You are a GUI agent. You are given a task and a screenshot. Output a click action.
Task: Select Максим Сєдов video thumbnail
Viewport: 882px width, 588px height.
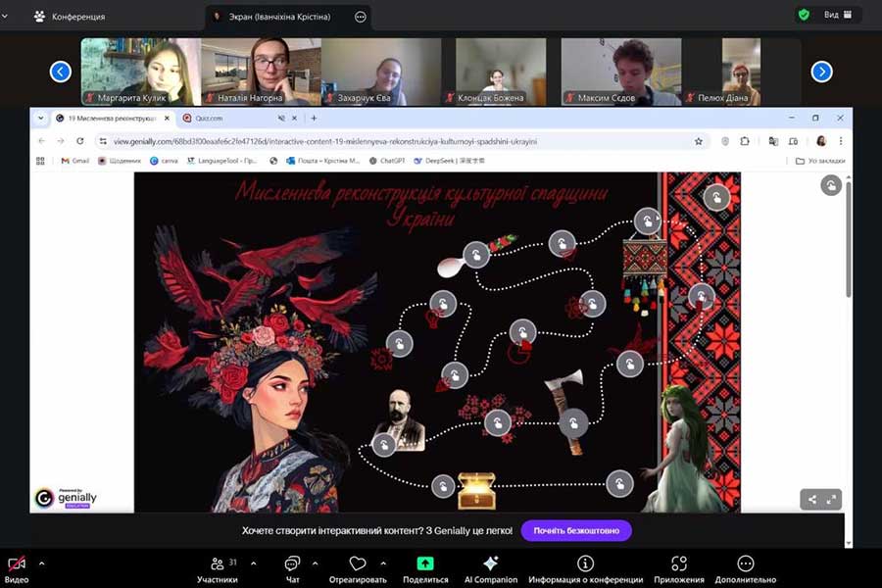coord(621,72)
